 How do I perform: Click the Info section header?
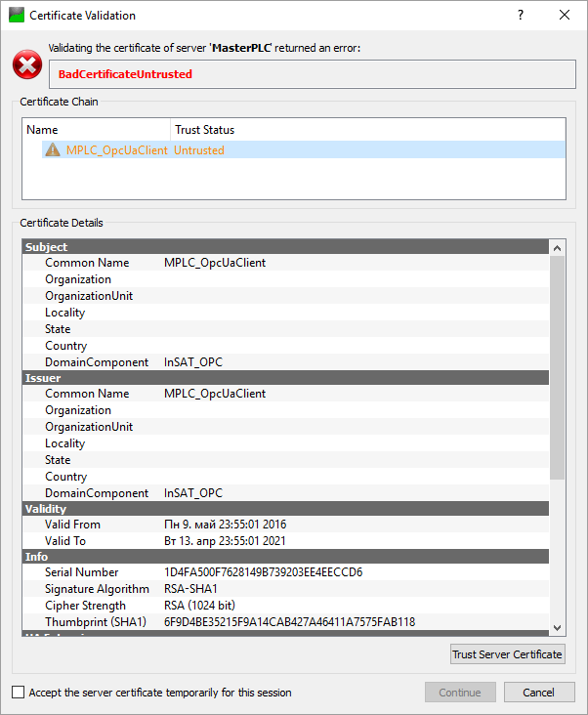(x=285, y=557)
